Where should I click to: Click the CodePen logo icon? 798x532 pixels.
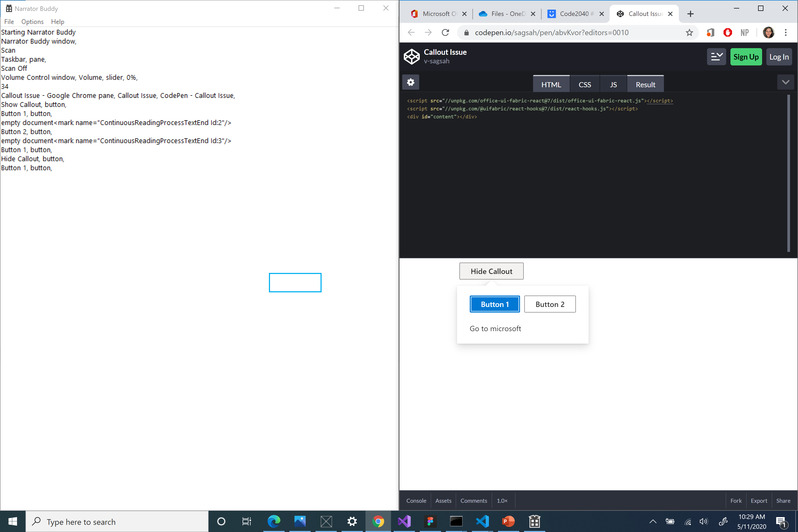click(412, 56)
